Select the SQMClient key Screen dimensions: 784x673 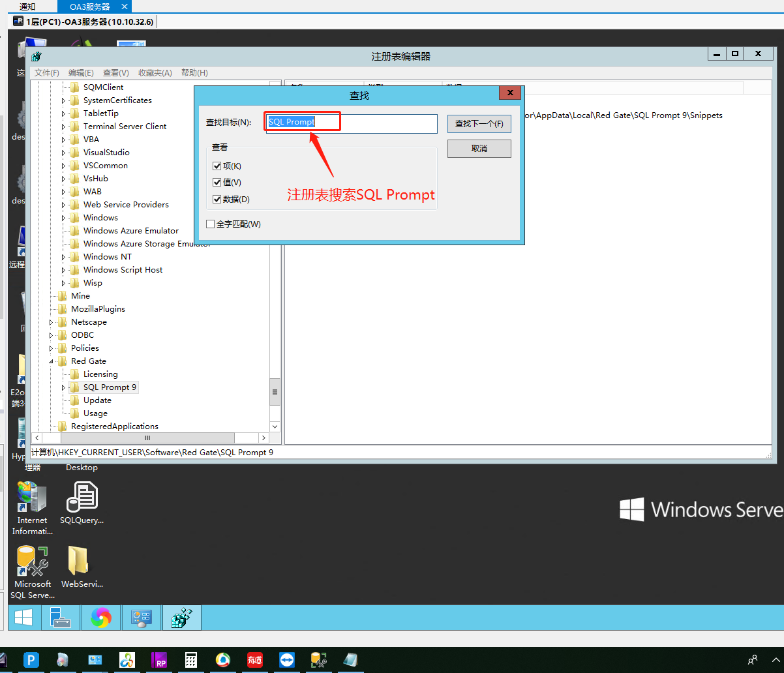pos(103,87)
